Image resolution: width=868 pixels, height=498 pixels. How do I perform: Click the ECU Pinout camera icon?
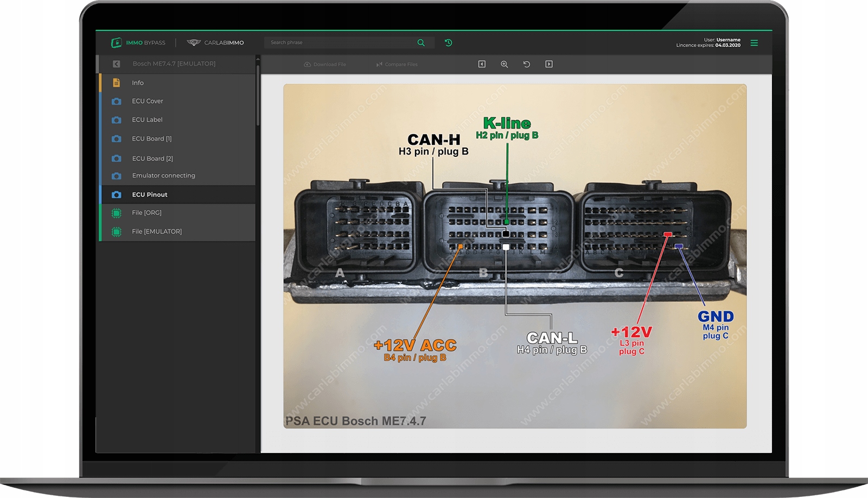(116, 195)
